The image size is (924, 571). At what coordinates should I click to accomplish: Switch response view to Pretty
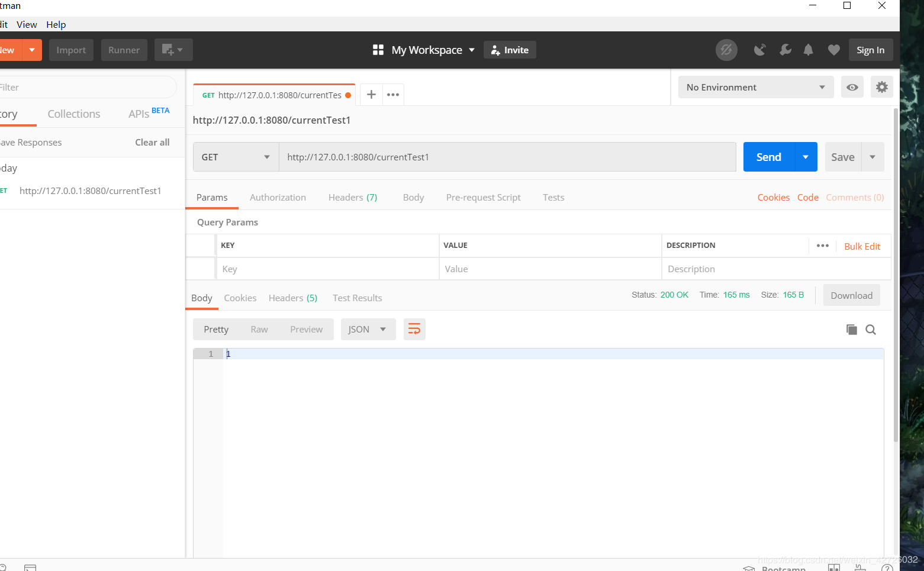pyautogui.click(x=216, y=329)
